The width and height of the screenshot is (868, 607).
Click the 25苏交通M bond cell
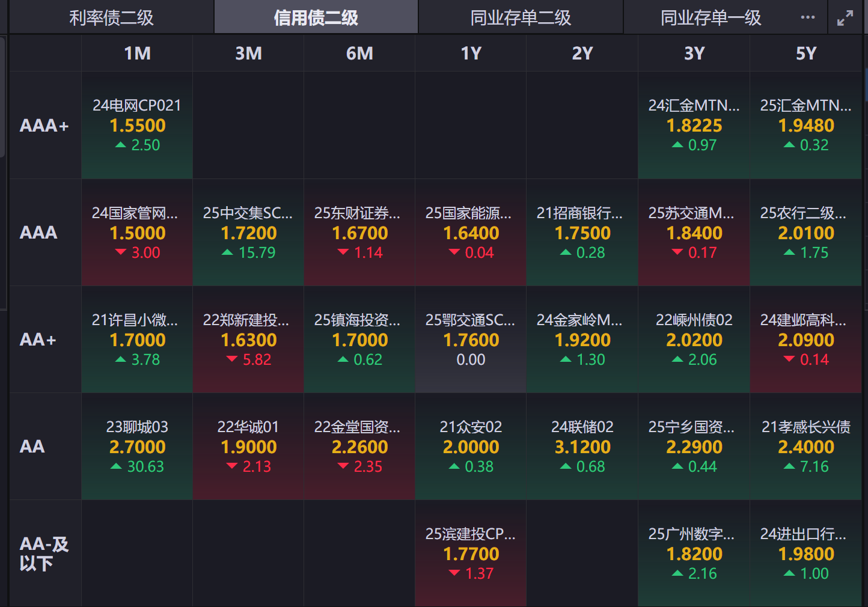coord(694,233)
